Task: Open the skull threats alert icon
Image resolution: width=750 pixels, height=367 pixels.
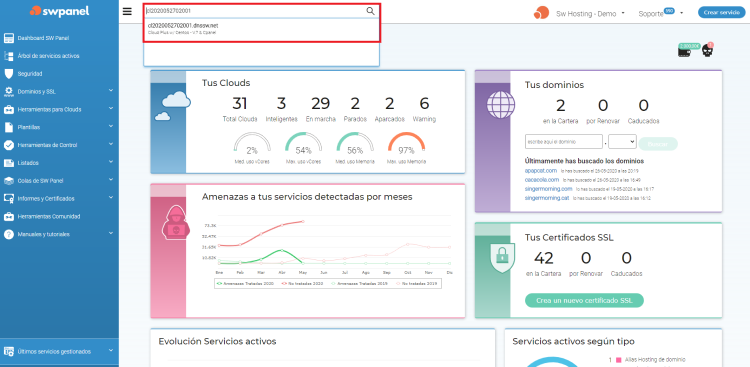Action: (708, 50)
